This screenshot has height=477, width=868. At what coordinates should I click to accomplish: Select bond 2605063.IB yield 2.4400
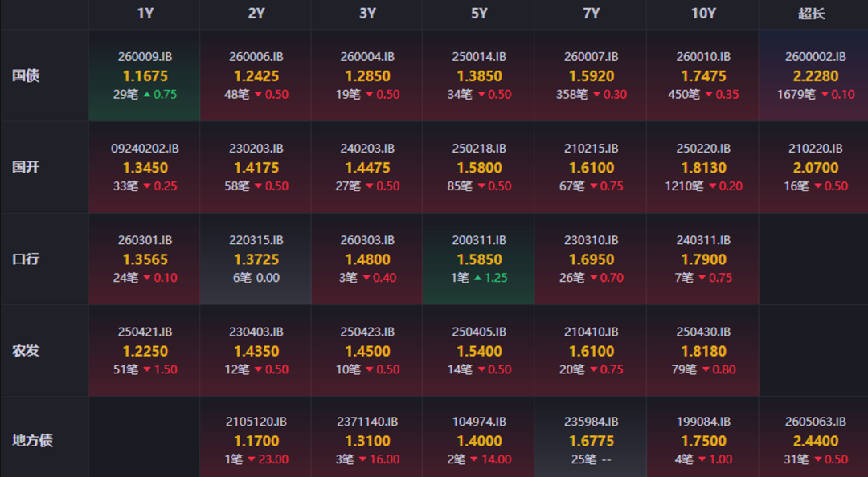[816, 441]
